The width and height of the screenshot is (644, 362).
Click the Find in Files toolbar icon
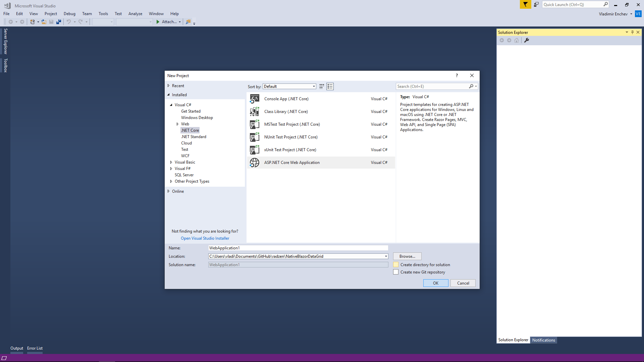click(188, 22)
